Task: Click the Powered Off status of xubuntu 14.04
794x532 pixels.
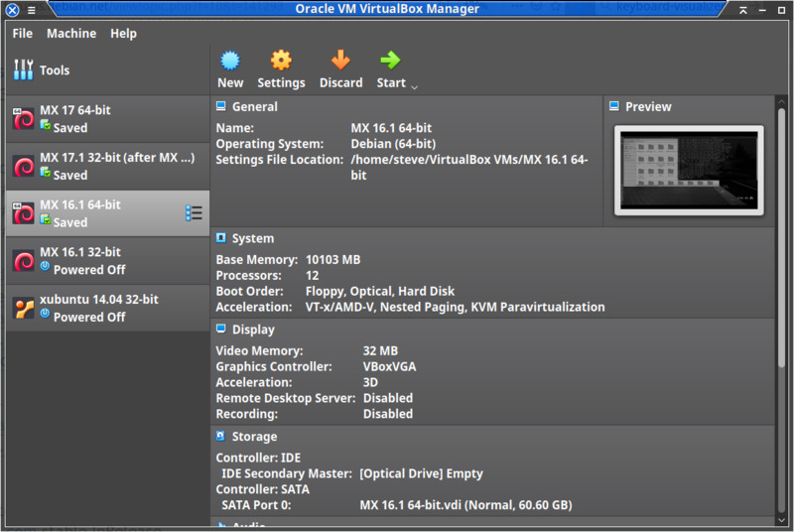Action: click(x=89, y=317)
